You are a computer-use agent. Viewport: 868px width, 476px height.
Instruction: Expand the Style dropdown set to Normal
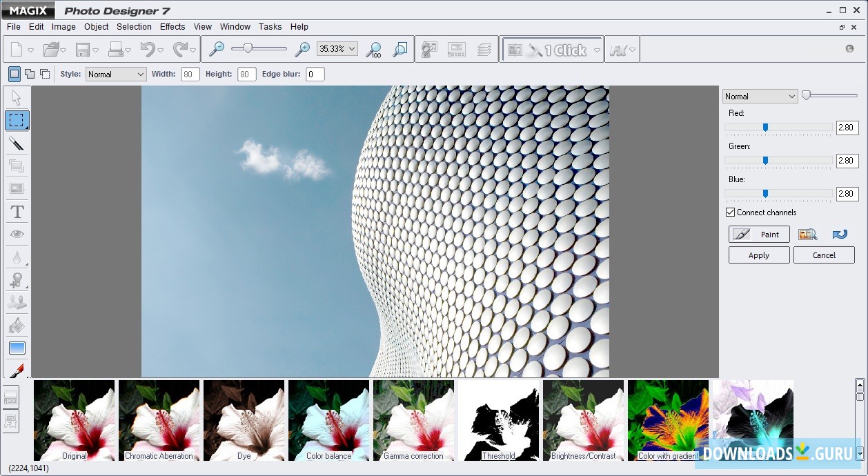pyautogui.click(x=116, y=75)
